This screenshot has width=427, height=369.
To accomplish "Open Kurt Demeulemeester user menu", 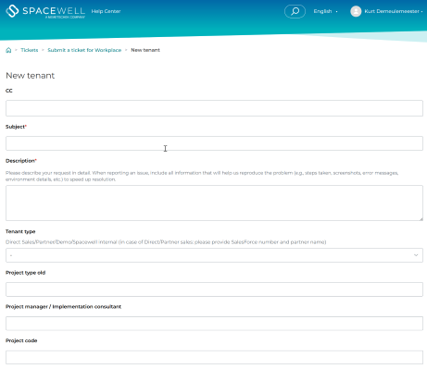I will click(393, 11).
